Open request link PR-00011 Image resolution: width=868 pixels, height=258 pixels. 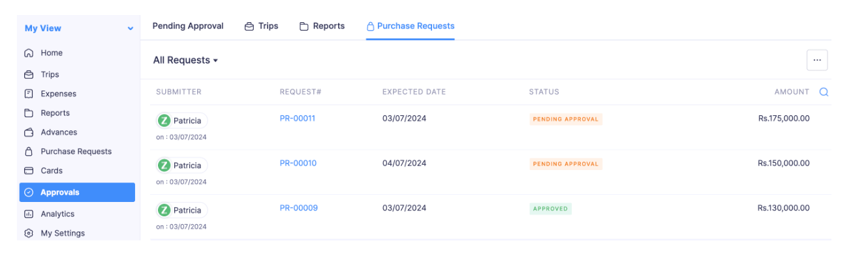click(x=298, y=119)
